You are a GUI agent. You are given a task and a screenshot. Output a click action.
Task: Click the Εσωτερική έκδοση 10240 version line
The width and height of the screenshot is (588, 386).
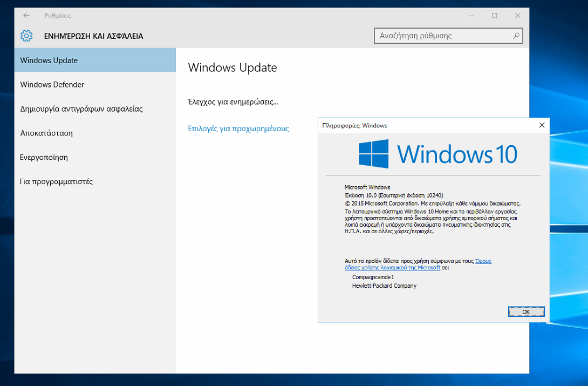pyautogui.click(x=394, y=195)
